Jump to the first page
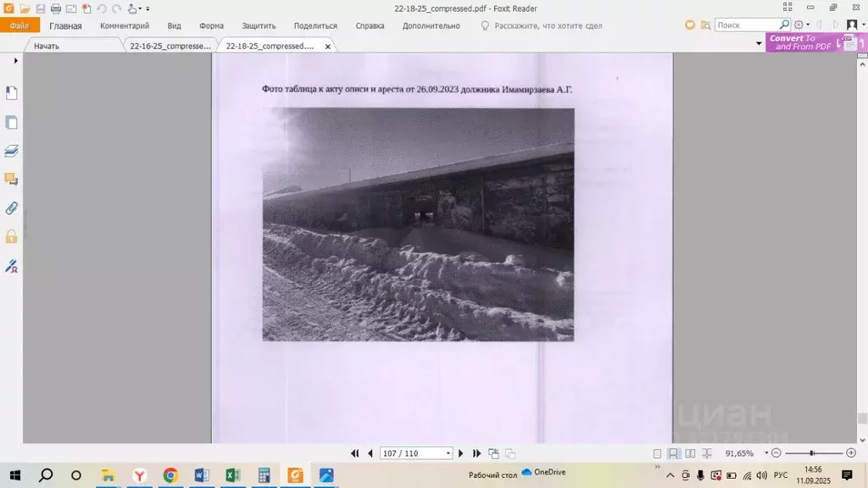 [355, 454]
